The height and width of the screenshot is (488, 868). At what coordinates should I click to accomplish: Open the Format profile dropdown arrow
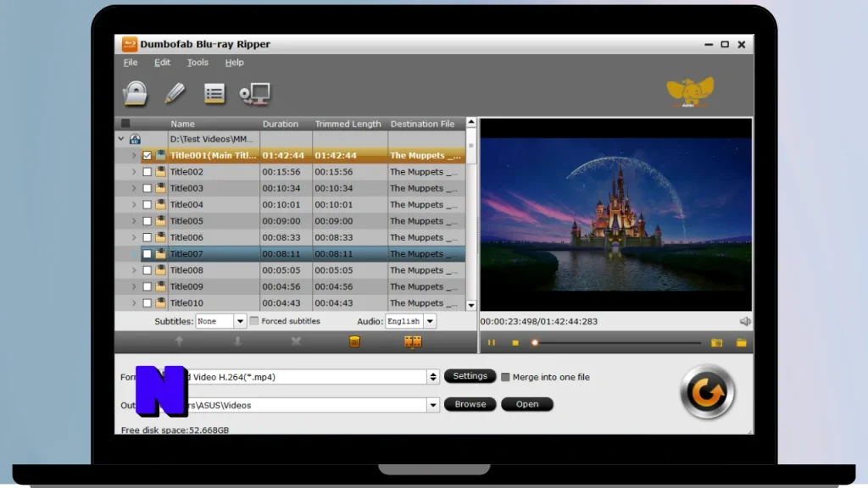point(433,377)
